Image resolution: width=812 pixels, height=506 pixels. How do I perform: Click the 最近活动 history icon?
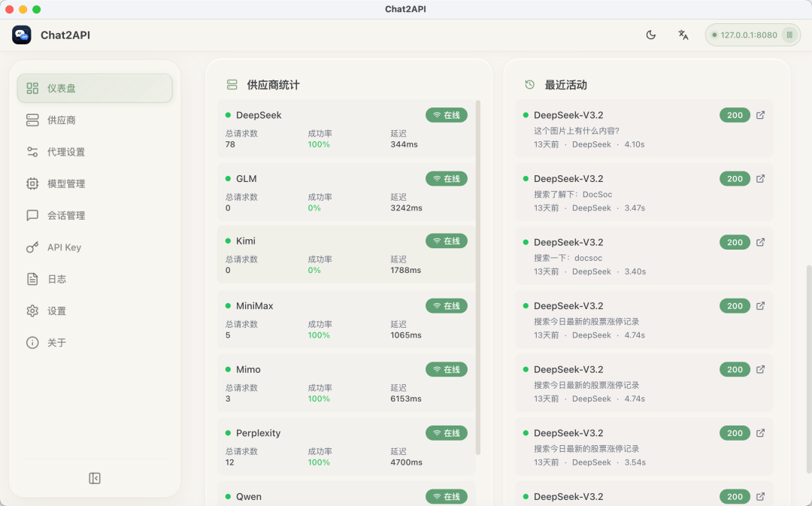click(530, 84)
